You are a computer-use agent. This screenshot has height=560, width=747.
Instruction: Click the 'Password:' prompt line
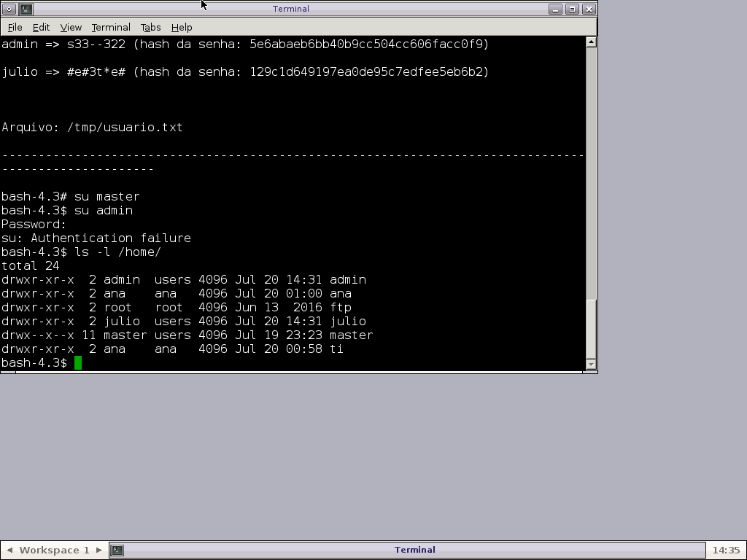[x=34, y=225]
